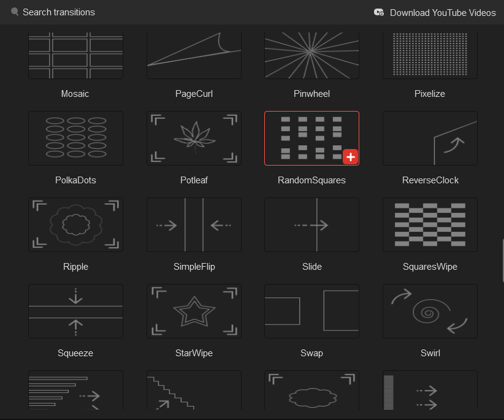The width and height of the screenshot is (504, 420).
Task: Click the PageCurl label
Action: click(194, 94)
